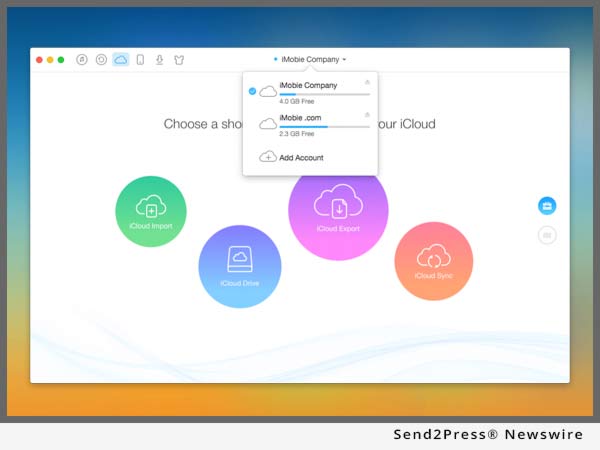Click the small icon right of iMobie .com
The height and width of the screenshot is (450, 600).
click(367, 115)
